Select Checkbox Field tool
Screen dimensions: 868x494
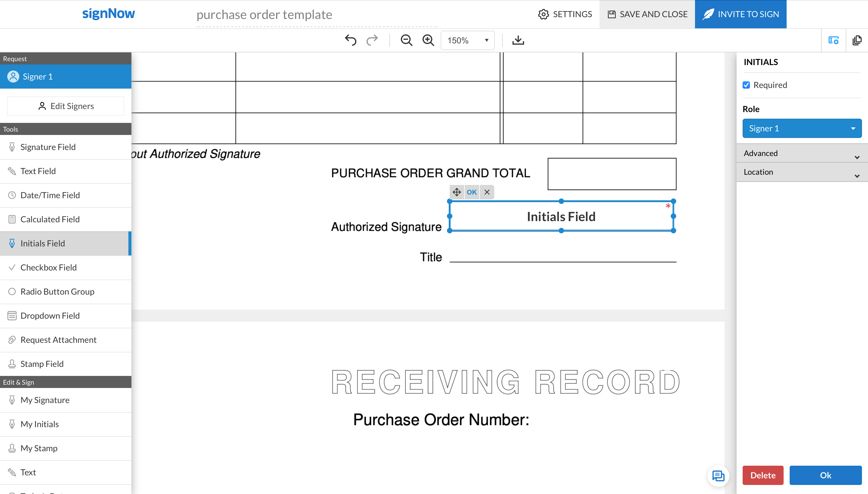(49, 267)
